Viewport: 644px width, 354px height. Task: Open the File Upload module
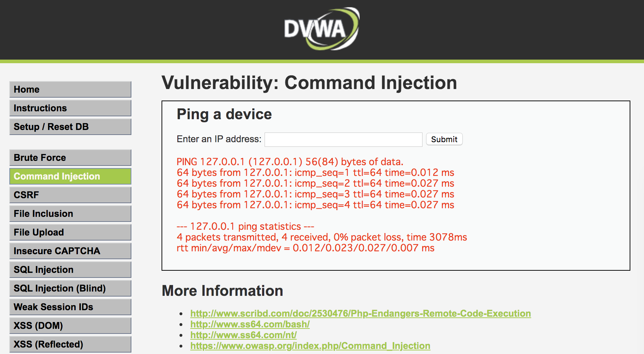point(70,232)
